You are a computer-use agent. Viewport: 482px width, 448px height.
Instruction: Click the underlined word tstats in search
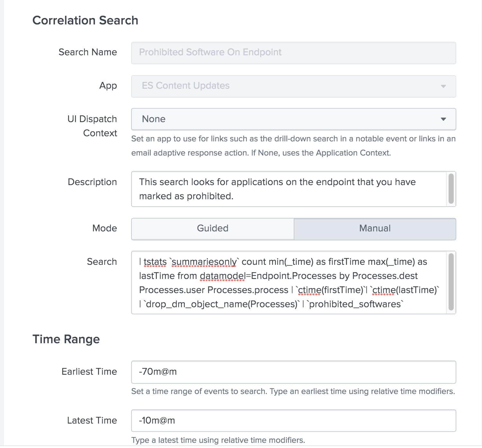155,262
